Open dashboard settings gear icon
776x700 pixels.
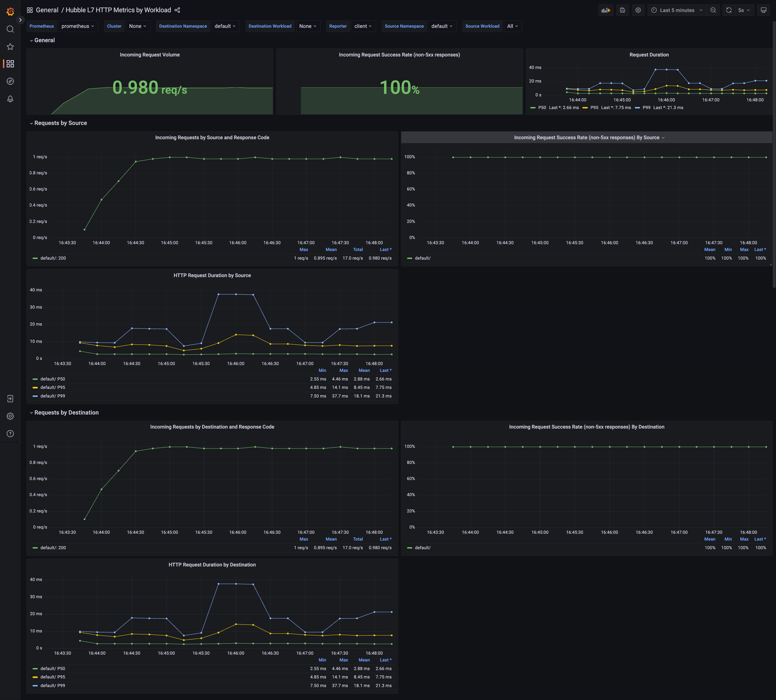(638, 10)
